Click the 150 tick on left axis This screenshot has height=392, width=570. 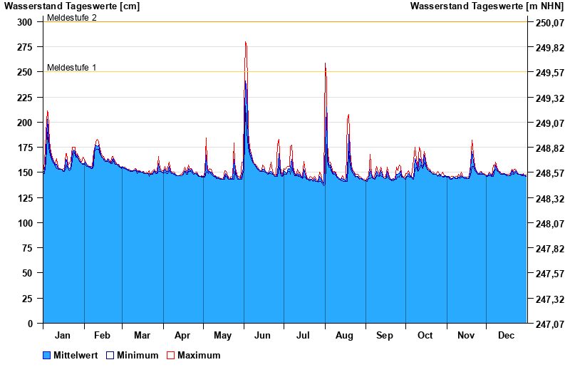[x=25, y=172]
